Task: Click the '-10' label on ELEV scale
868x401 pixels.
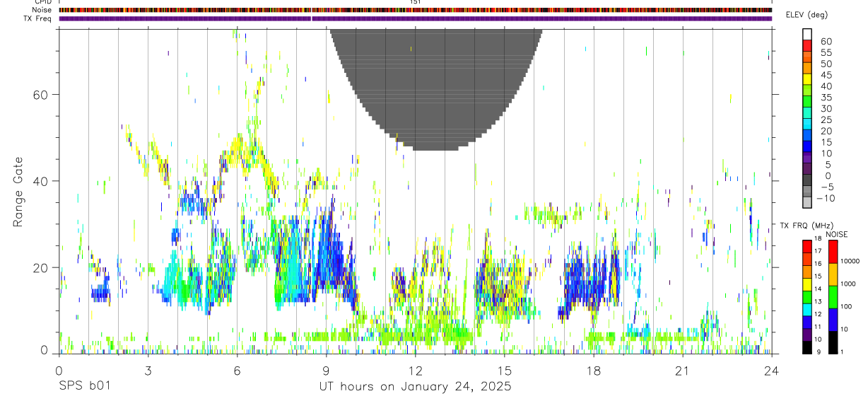Action: click(827, 198)
